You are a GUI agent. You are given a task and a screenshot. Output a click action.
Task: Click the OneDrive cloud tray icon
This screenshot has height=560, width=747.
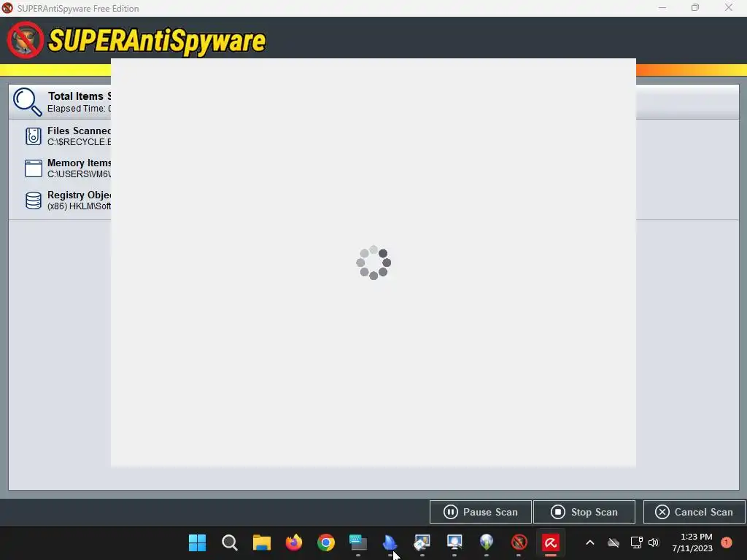tap(614, 542)
